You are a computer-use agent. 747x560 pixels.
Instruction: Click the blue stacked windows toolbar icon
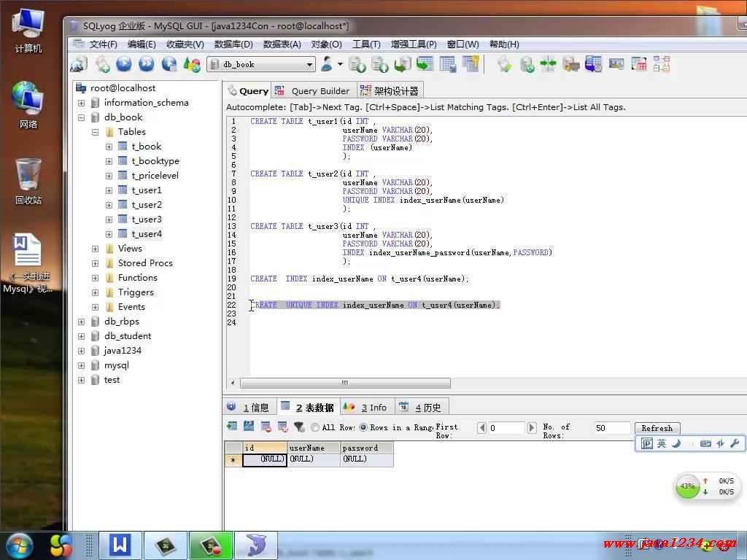click(594, 64)
